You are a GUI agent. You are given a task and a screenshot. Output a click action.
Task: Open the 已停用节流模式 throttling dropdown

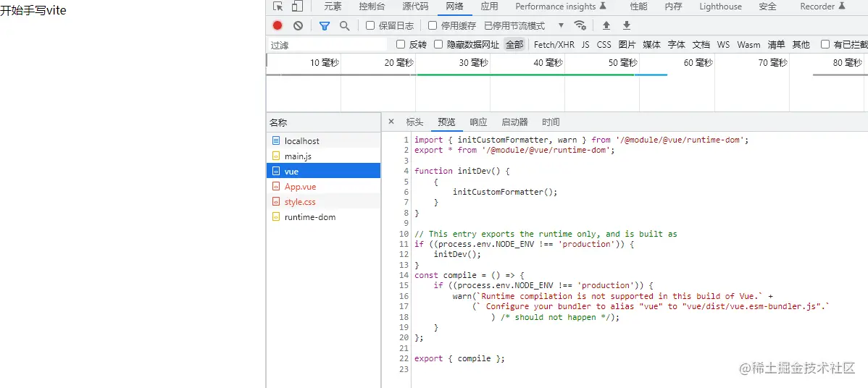pyautogui.click(x=524, y=25)
